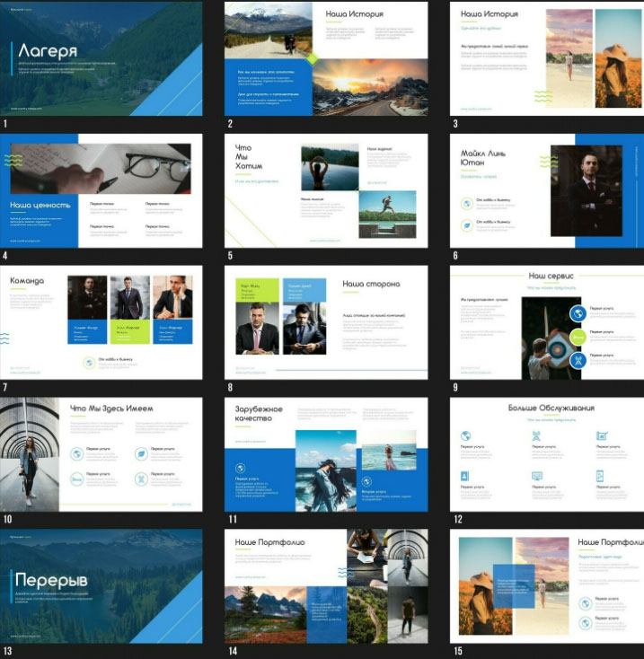Screen dimensions: 644x659
Task: Select slide 1 titled Лагеря
Action: (101, 58)
